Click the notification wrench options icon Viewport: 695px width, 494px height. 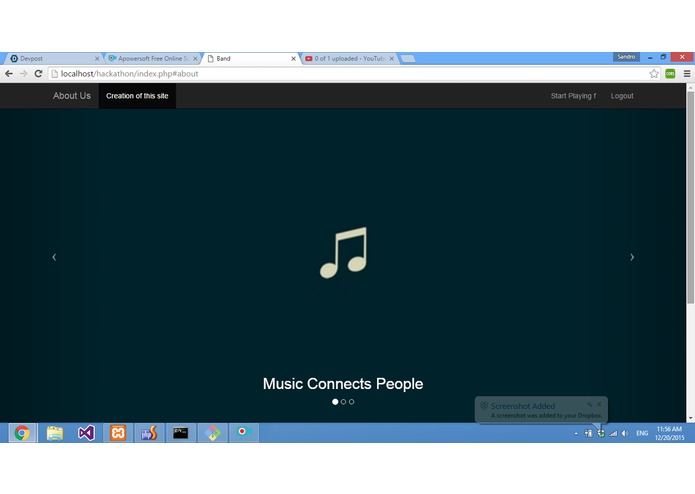pyautogui.click(x=589, y=404)
